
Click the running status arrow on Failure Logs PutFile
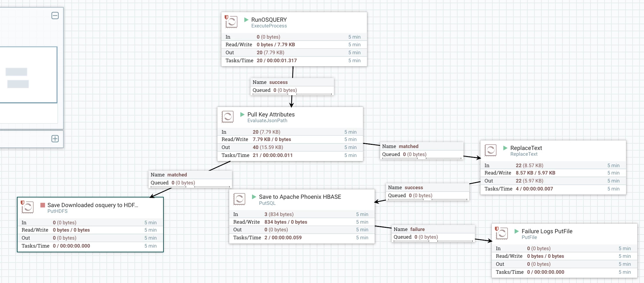517,231
